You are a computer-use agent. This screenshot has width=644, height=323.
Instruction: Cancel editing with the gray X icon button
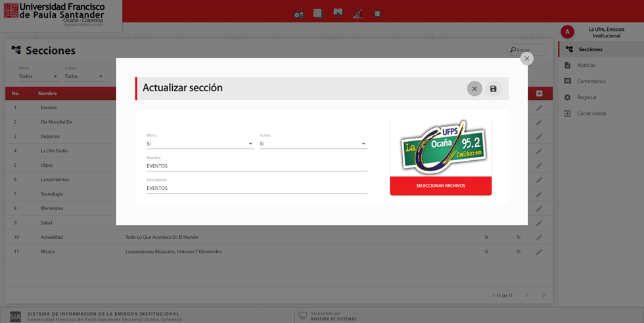(474, 89)
